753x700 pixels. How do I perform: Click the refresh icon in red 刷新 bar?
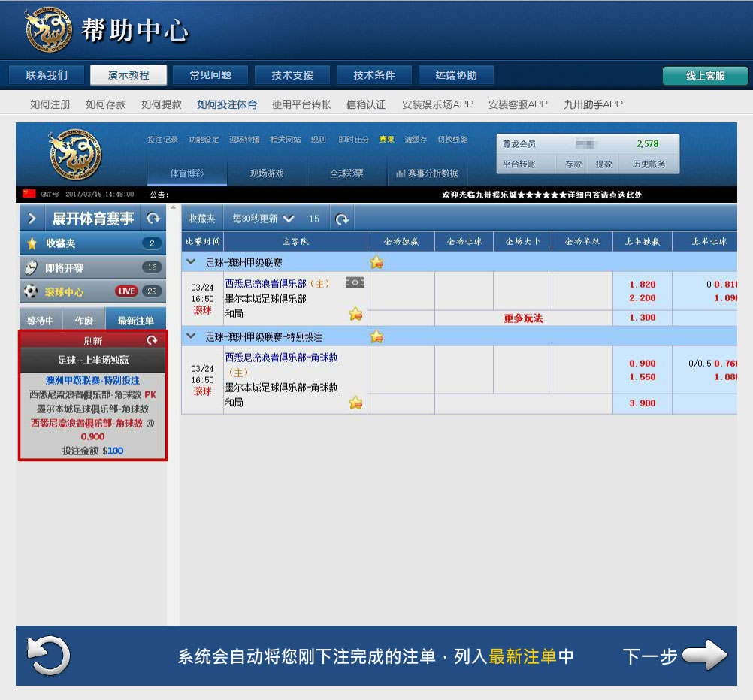(153, 341)
